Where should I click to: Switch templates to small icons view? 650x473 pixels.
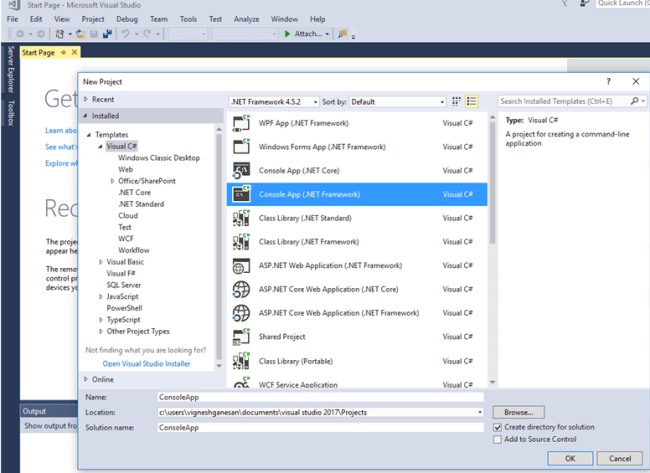(456, 102)
